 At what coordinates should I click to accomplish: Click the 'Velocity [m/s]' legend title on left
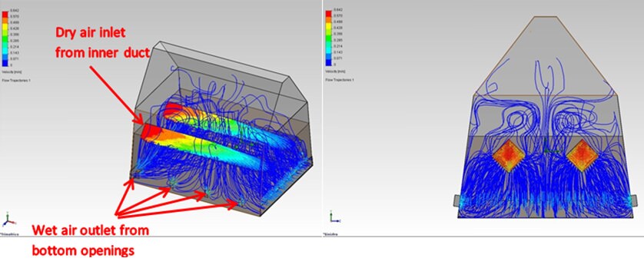(x=11, y=71)
